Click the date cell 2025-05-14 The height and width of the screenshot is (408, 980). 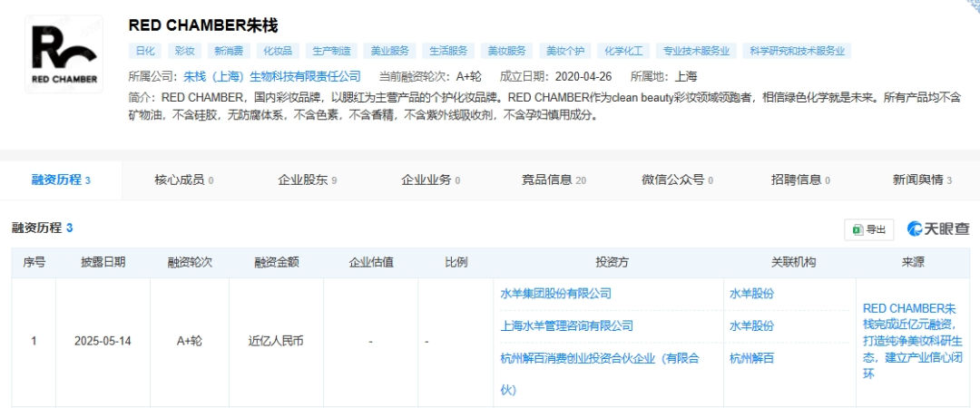pyautogui.click(x=103, y=342)
